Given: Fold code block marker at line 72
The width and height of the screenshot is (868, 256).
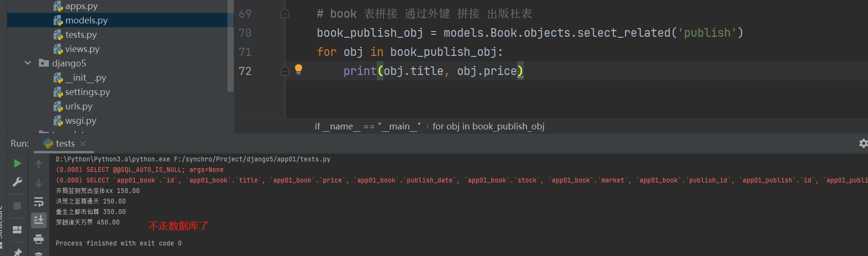Looking at the screenshot, I should [x=285, y=71].
